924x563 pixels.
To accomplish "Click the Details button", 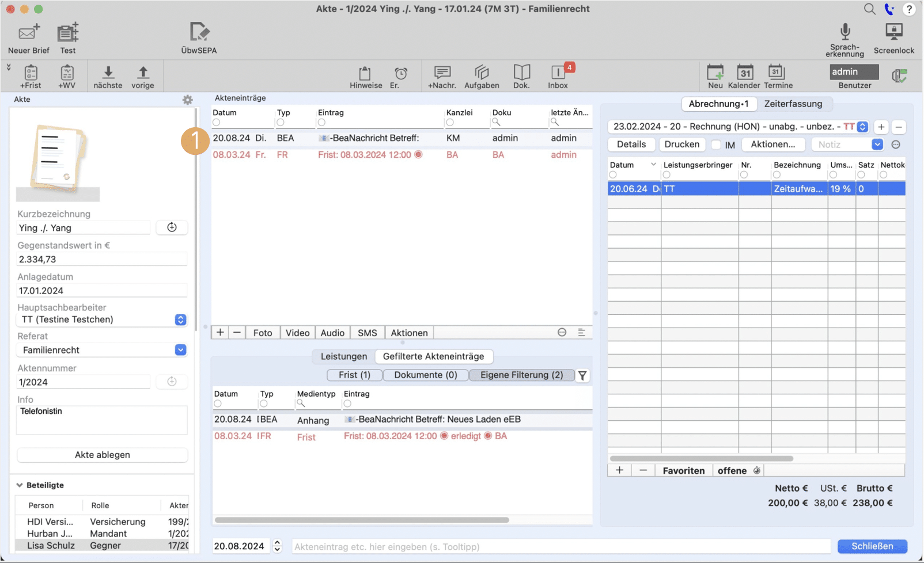I will 631,144.
